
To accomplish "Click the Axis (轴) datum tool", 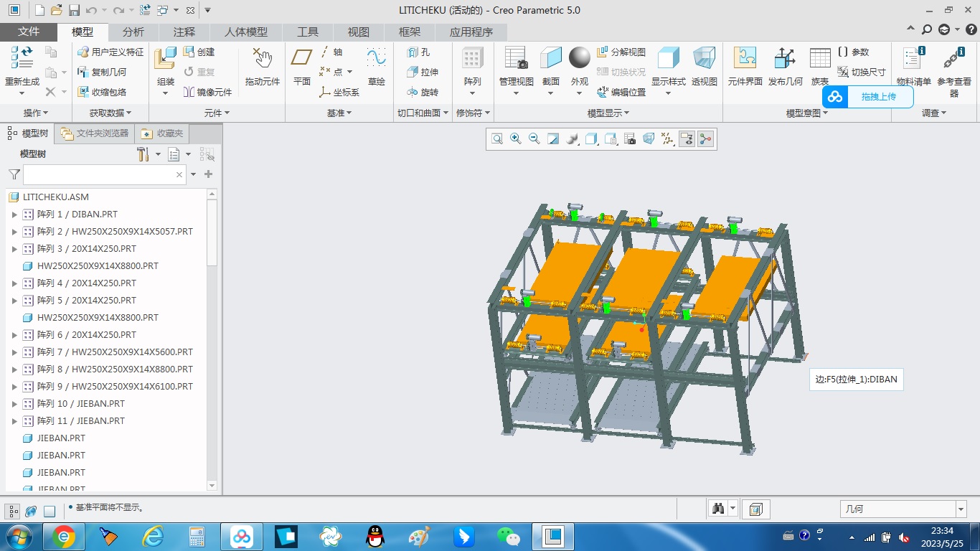I will click(x=331, y=52).
